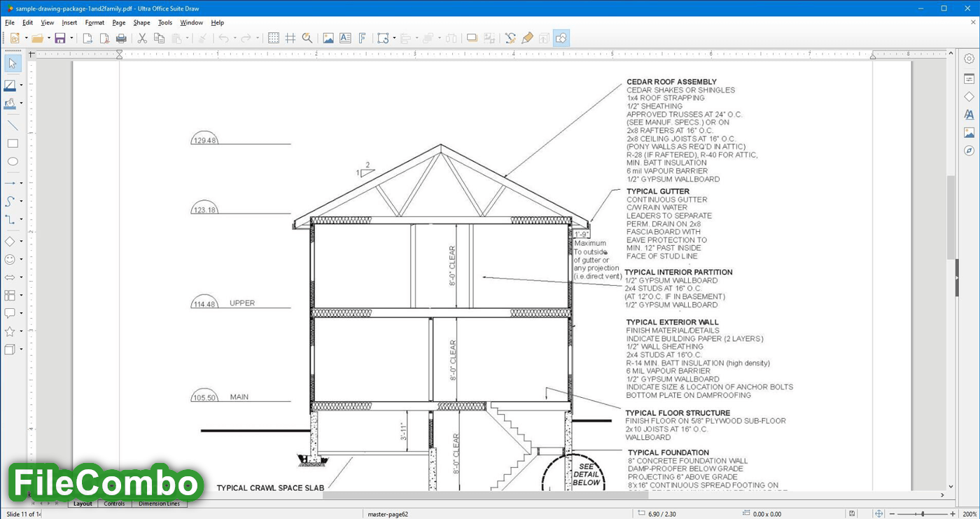Switch to the Dimension Lines layer tab
The height and width of the screenshot is (519, 980).
tap(159, 504)
